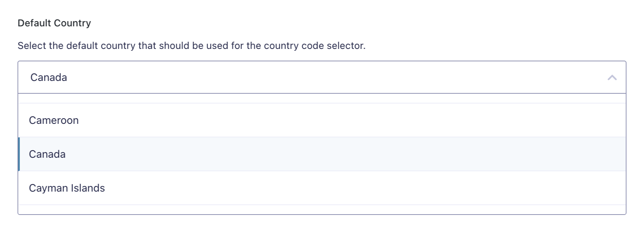The width and height of the screenshot is (644, 233).
Task: Click the word "Select" starting the description
Action: tap(32, 46)
